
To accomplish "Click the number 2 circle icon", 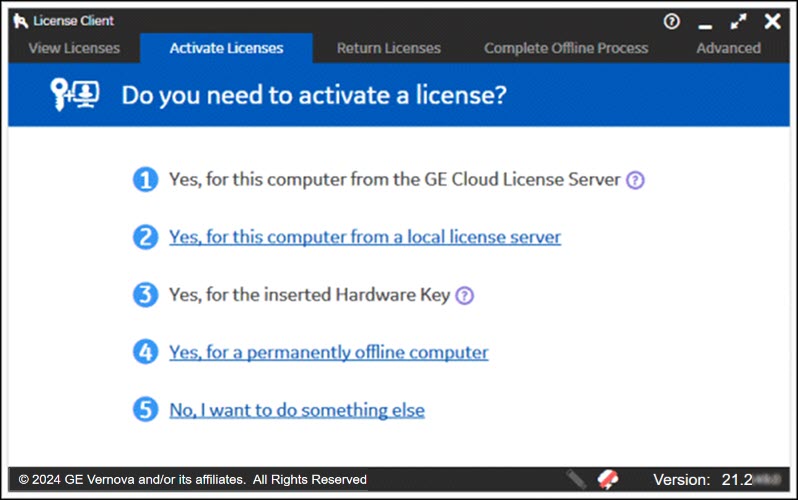I will (x=146, y=237).
